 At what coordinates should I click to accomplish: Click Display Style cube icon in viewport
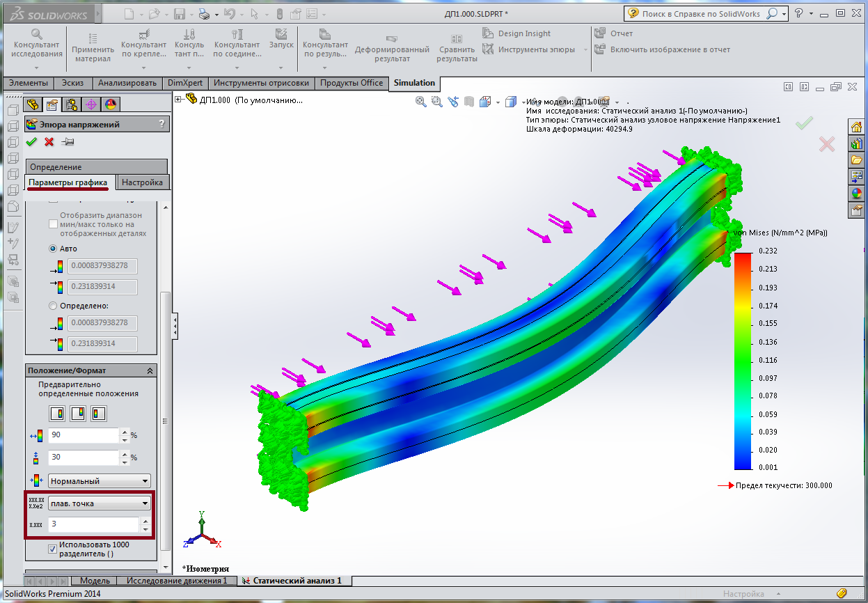511,102
